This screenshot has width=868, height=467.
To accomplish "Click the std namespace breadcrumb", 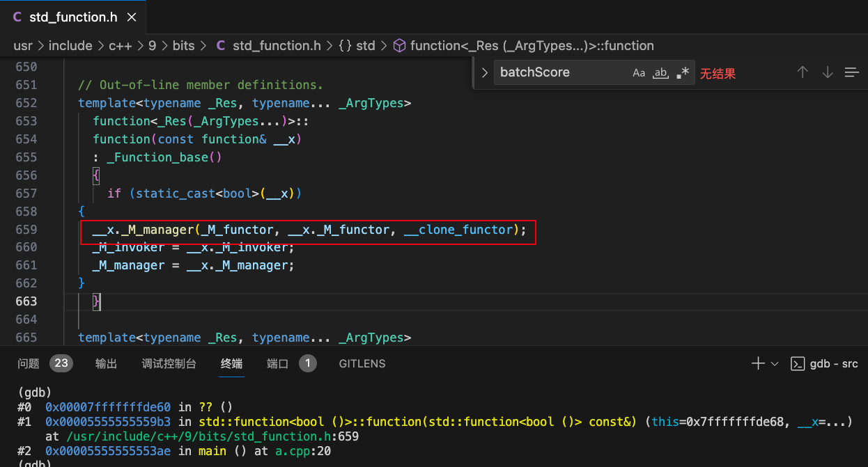I will click(357, 46).
